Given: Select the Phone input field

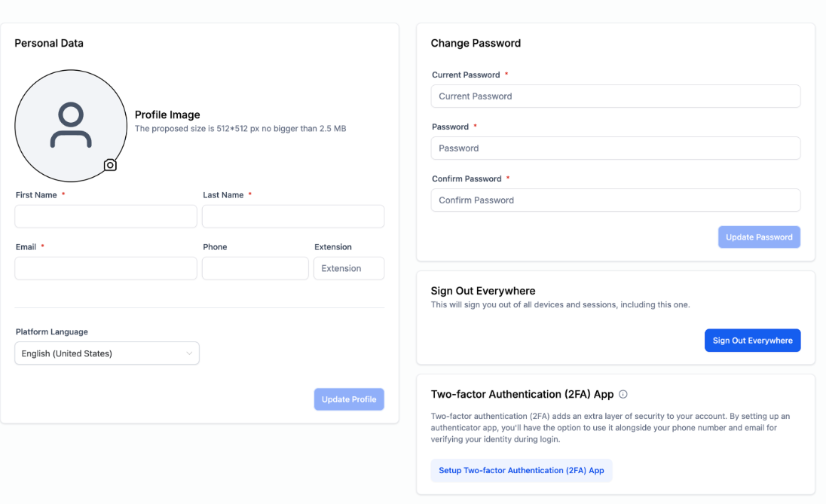Looking at the screenshot, I should coord(255,269).
